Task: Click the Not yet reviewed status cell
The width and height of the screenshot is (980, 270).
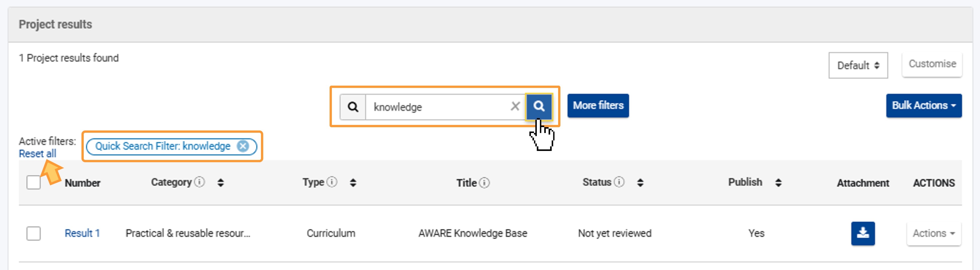Action: click(614, 233)
